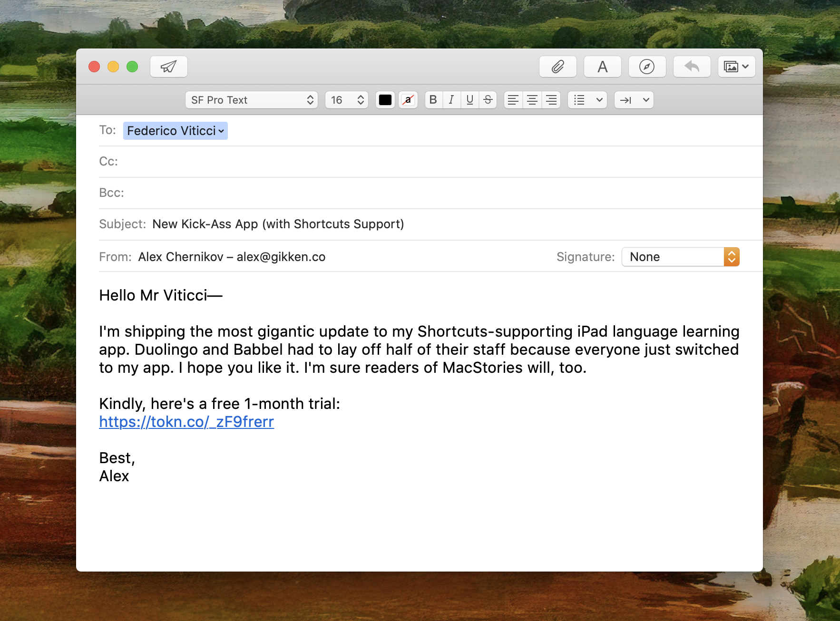The width and height of the screenshot is (840, 621).
Task: Align text to the right
Action: pos(551,100)
